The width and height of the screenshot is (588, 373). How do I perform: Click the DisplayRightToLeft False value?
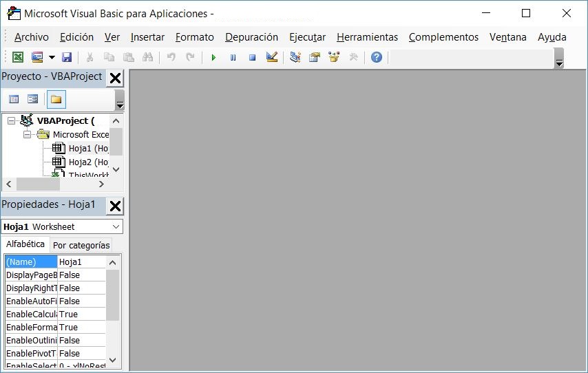tap(82, 288)
